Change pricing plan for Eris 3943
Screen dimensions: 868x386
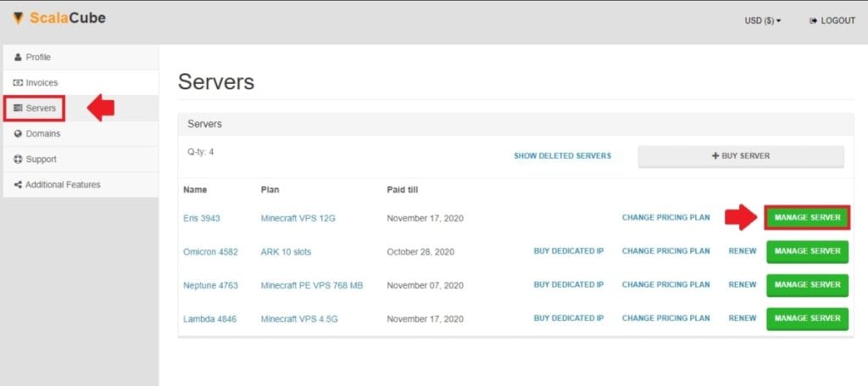coord(665,218)
